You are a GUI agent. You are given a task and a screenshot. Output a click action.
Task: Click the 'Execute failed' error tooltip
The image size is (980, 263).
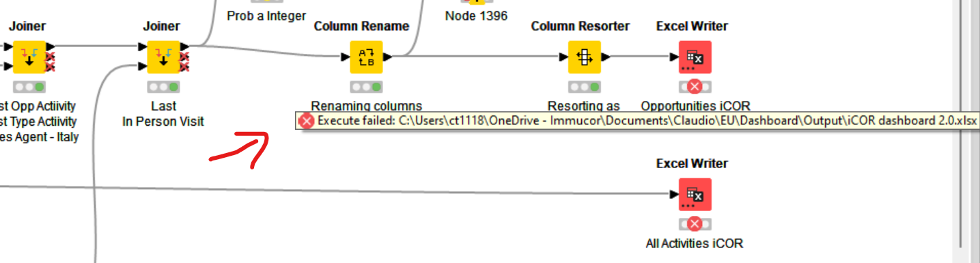(637, 122)
